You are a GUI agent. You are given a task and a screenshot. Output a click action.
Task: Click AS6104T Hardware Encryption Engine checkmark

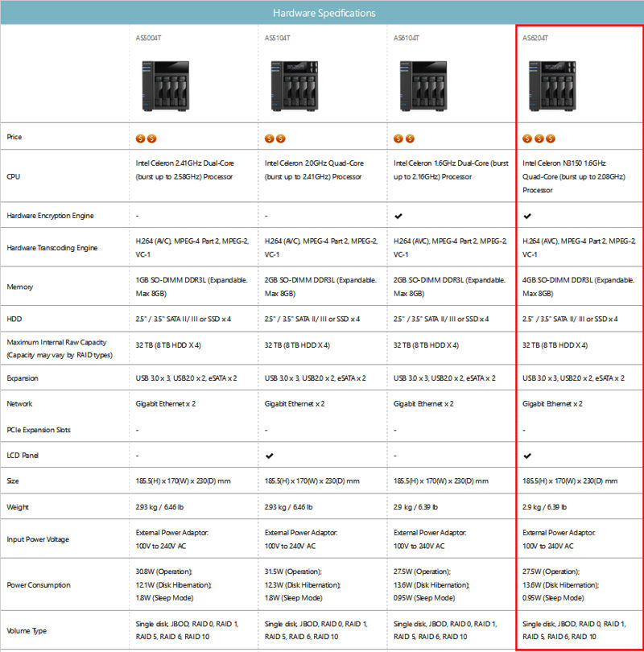pos(398,216)
